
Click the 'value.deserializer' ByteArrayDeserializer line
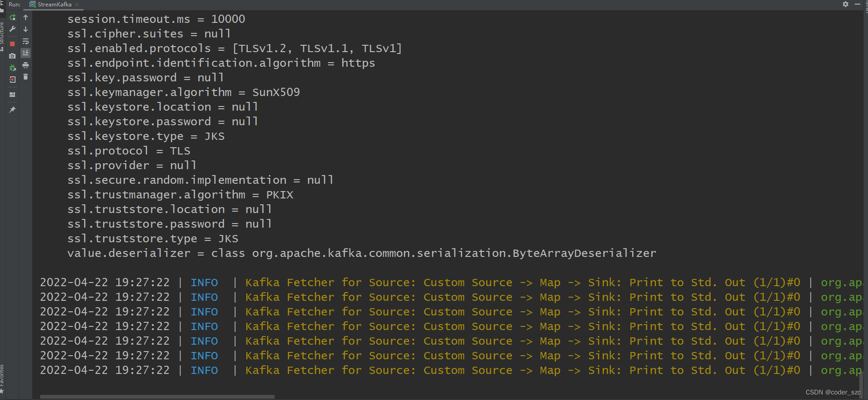click(x=362, y=253)
